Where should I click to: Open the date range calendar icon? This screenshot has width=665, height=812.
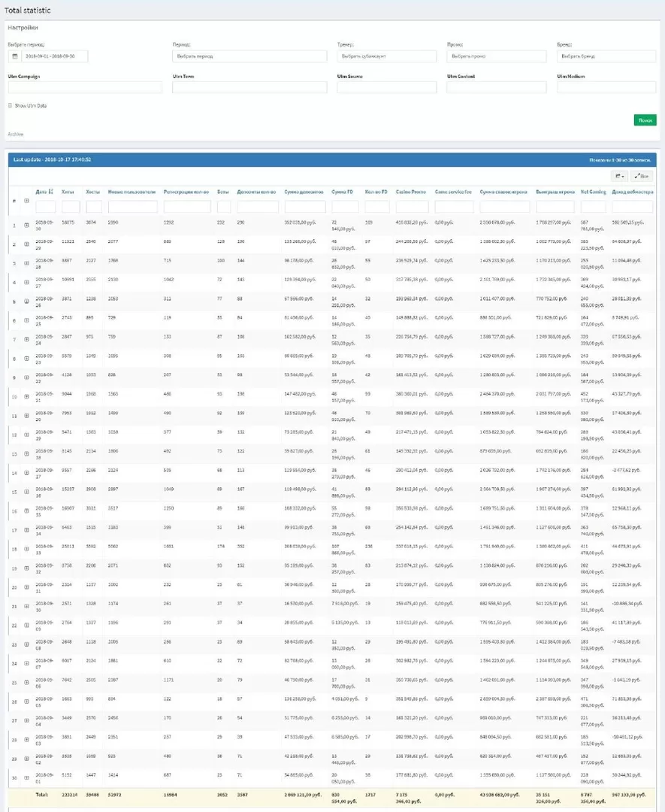point(14,56)
